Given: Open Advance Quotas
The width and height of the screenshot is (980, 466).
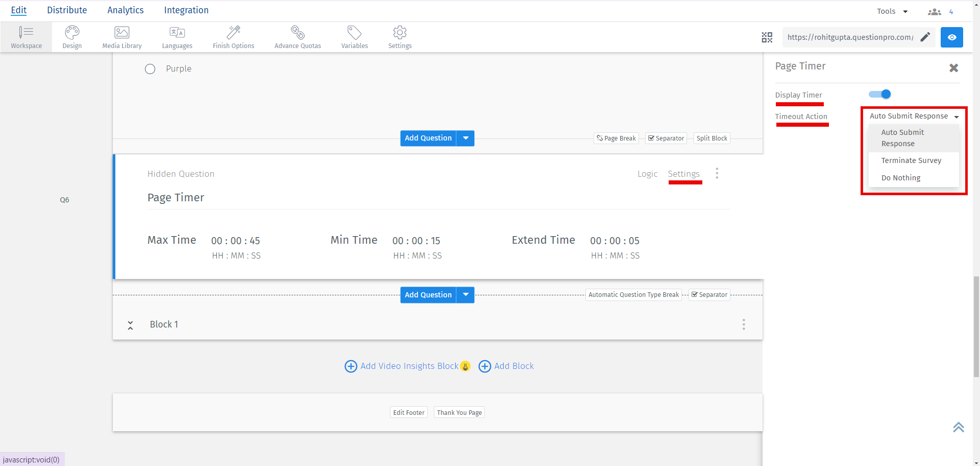Looking at the screenshot, I should 298,37.
